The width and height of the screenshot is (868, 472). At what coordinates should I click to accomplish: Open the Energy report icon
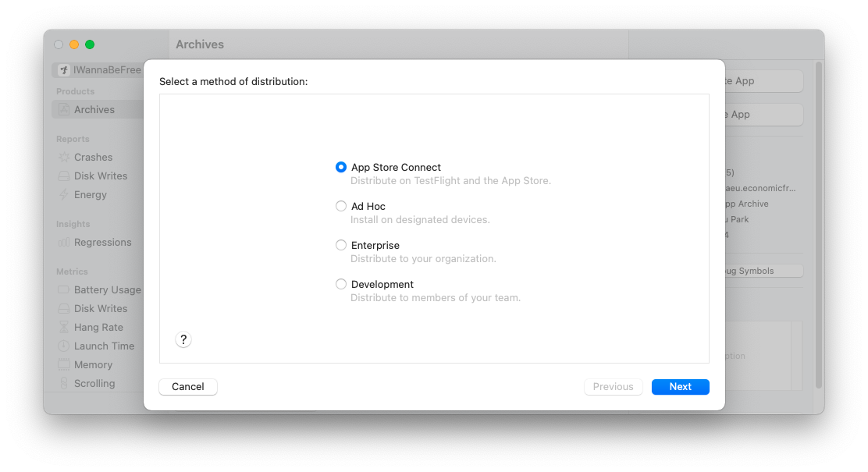pyautogui.click(x=64, y=195)
